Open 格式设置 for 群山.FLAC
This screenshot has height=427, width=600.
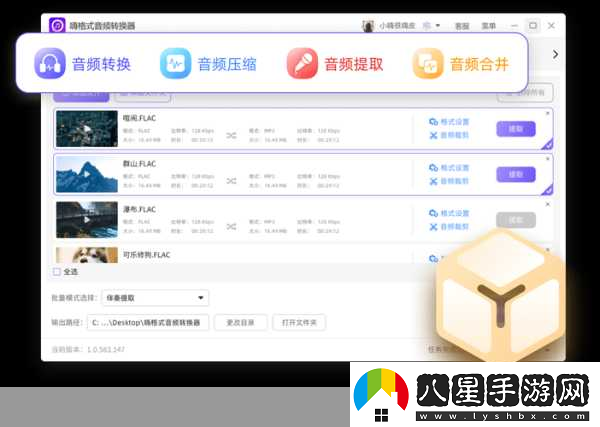pyautogui.click(x=449, y=168)
